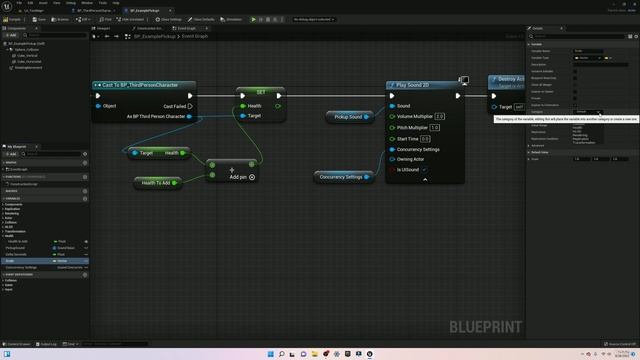Screen dimensions: 640x360
Task: Click the Variable Name input field
Action: [588, 51]
